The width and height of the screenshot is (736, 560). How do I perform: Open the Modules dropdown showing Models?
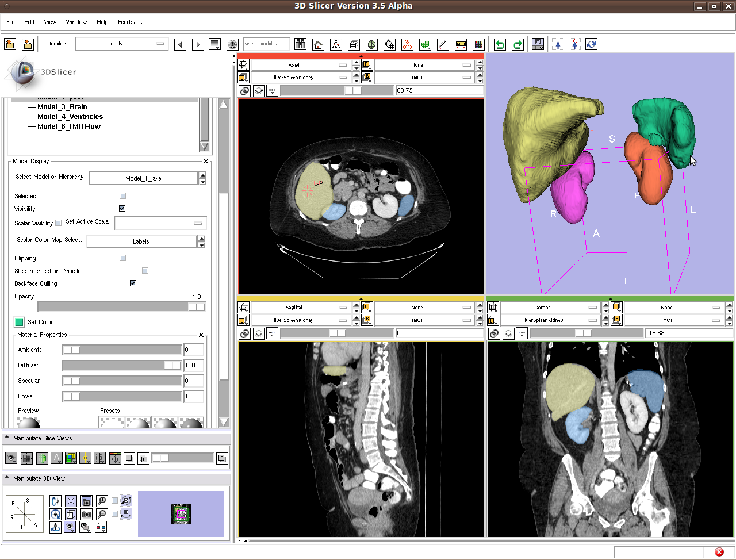121,44
